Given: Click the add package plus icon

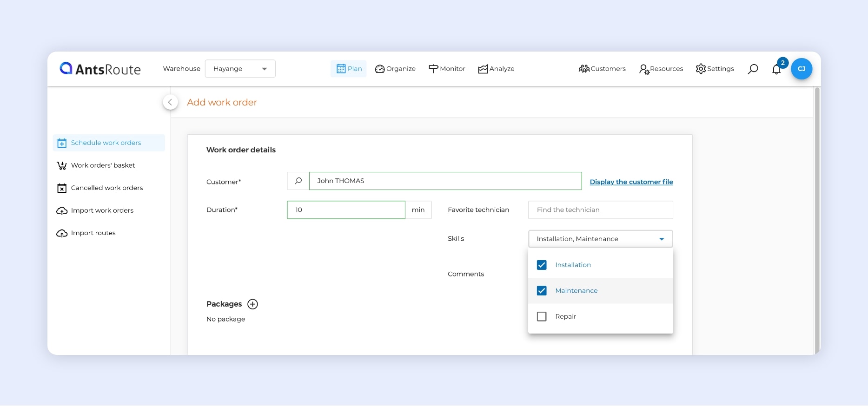Looking at the screenshot, I should pyautogui.click(x=252, y=304).
